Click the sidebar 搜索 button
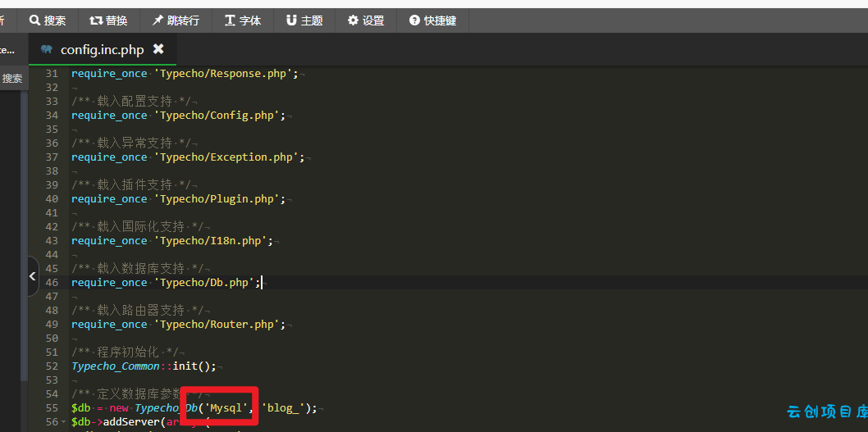 pos(13,78)
